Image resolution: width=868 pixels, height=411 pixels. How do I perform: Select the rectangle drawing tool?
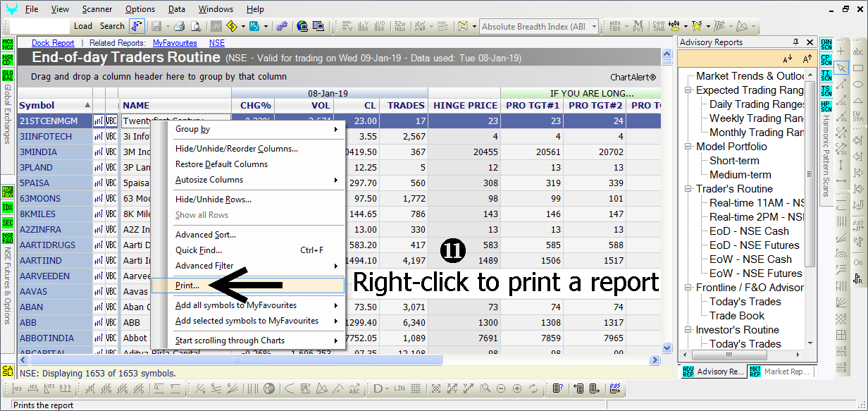[x=858, y=68]
